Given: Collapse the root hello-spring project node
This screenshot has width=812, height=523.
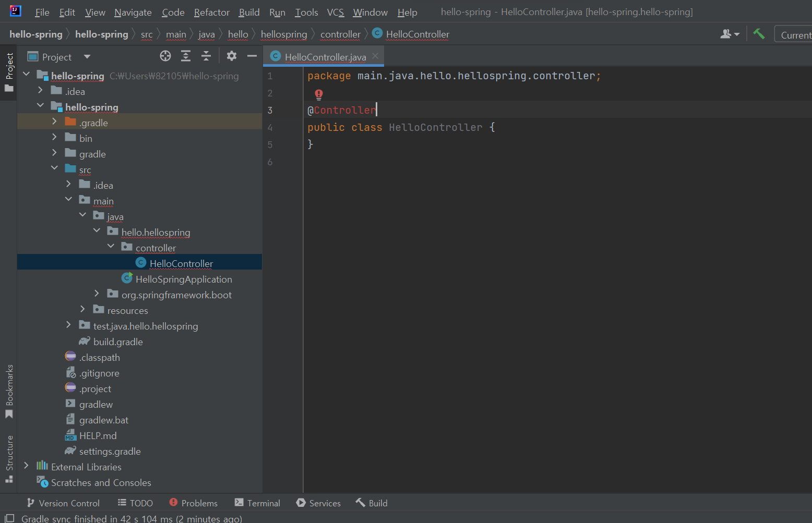Looking at the screenshot, I should click(27, 74).
